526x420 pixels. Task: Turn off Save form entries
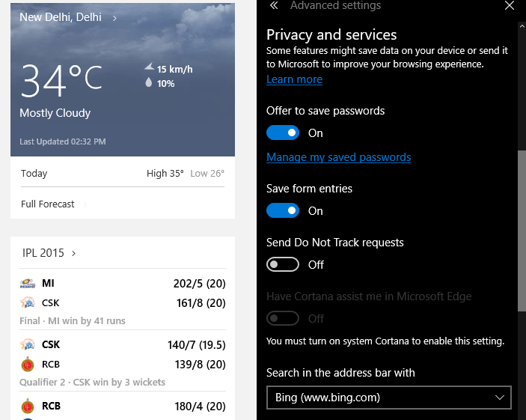pyautogui.click(x=283, y=211)
